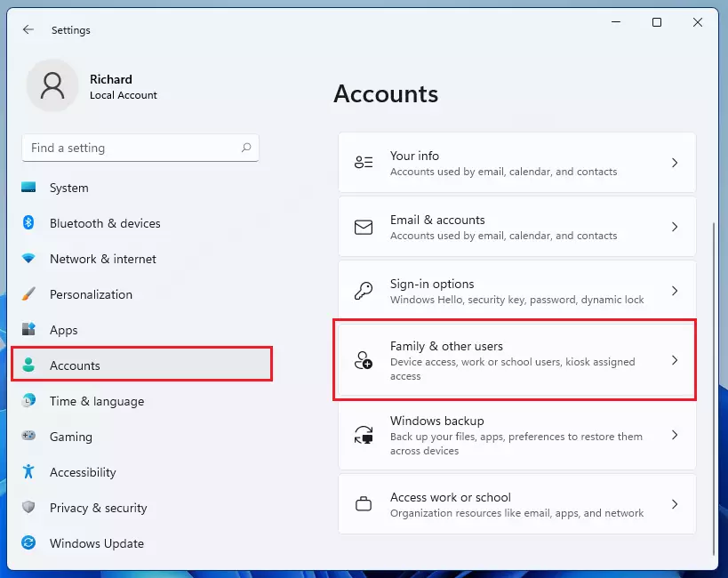This screenshot has height=578, width=728.
Task: Click the Sign-in options key icon
Action: 364,291
